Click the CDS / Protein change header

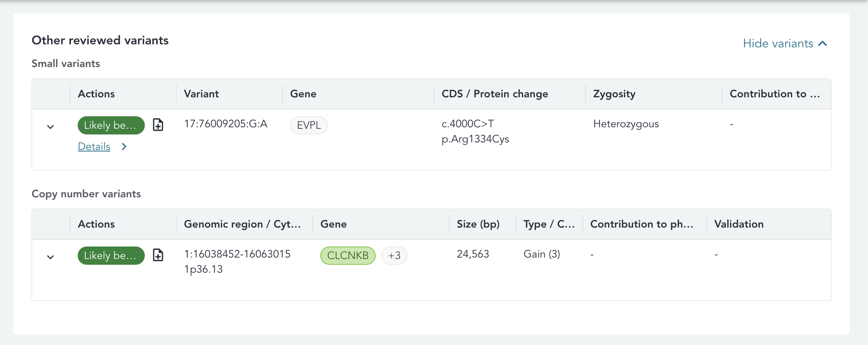tap(495, 94)
